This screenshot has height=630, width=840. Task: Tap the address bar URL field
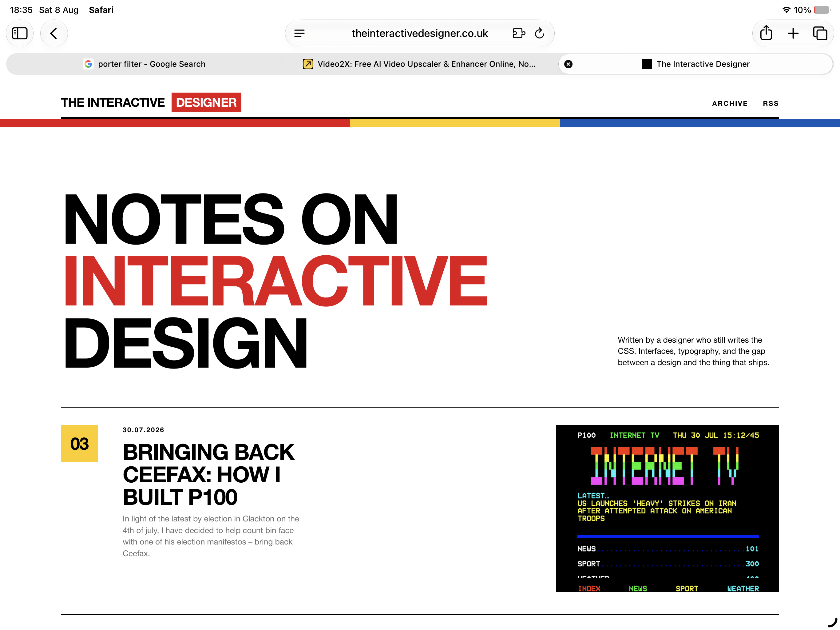420,34
